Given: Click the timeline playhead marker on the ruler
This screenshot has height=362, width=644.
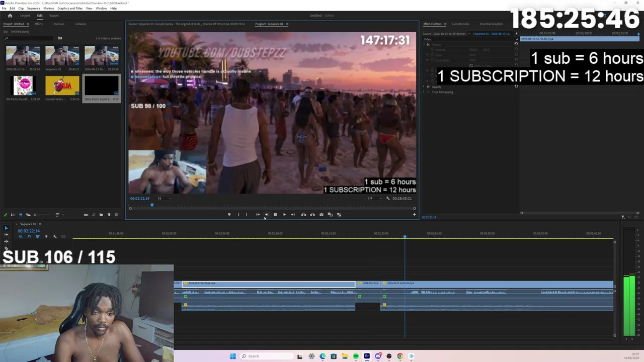Looking at the screenshot, I should click(x=405, y=236).
